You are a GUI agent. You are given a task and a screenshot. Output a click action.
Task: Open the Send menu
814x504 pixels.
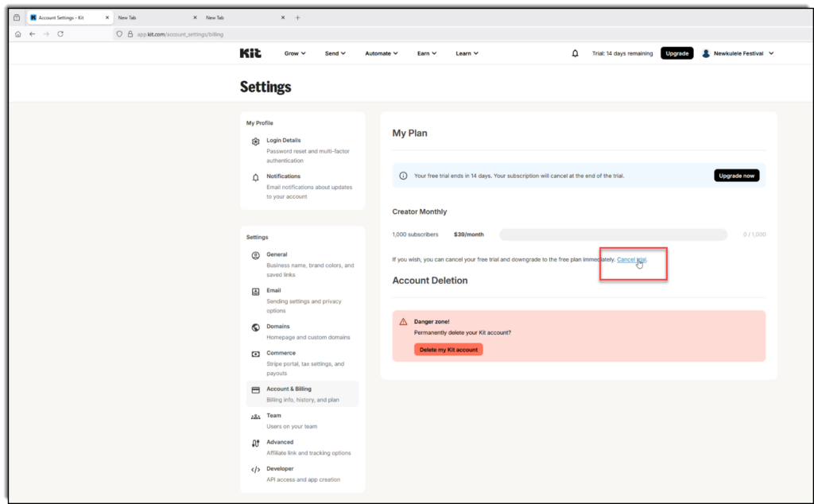(335, 53)
